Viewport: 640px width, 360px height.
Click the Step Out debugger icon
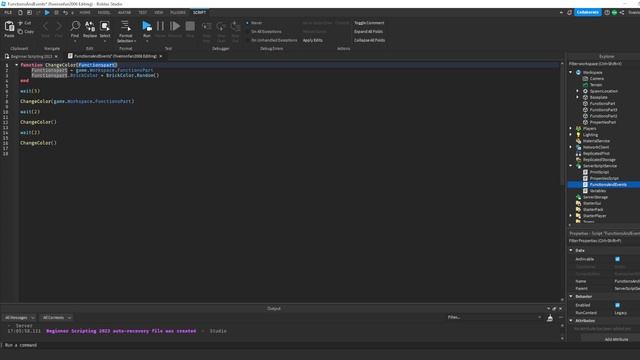(236, 27)
